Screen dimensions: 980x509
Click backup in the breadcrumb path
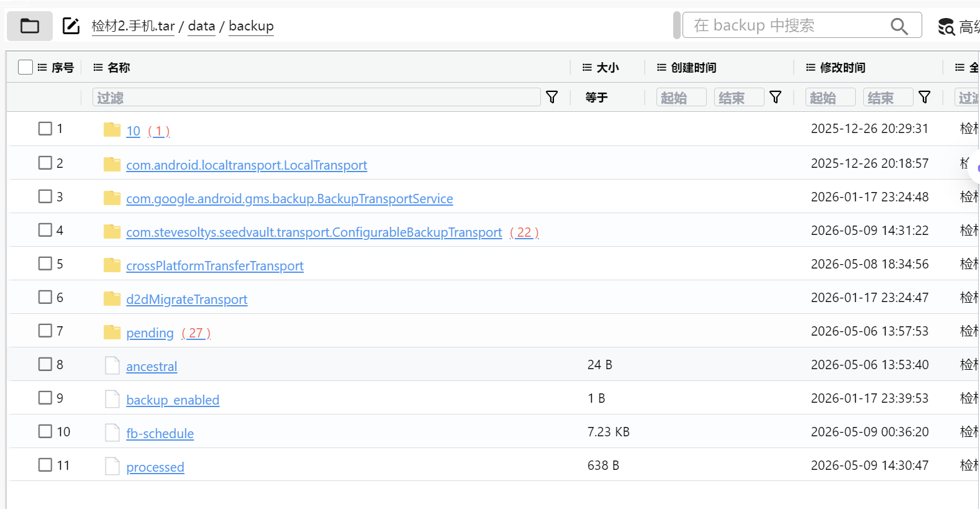pyautogui.click(x=252, y=26)
